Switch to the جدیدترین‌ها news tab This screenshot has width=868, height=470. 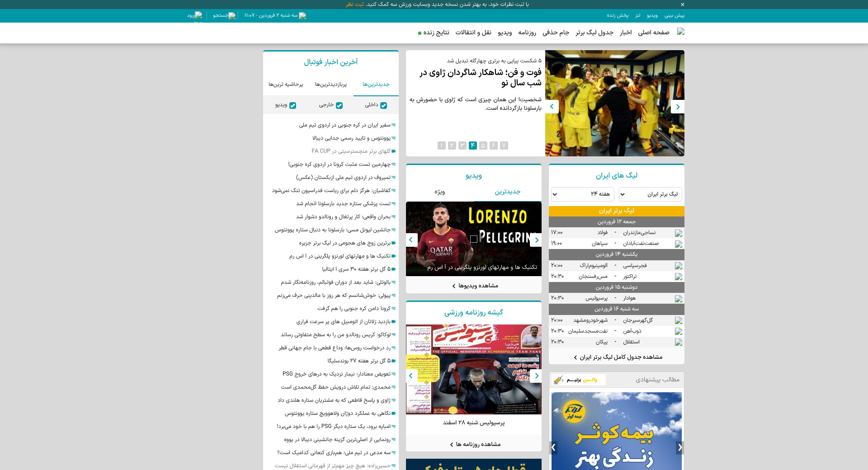point(376,85)
